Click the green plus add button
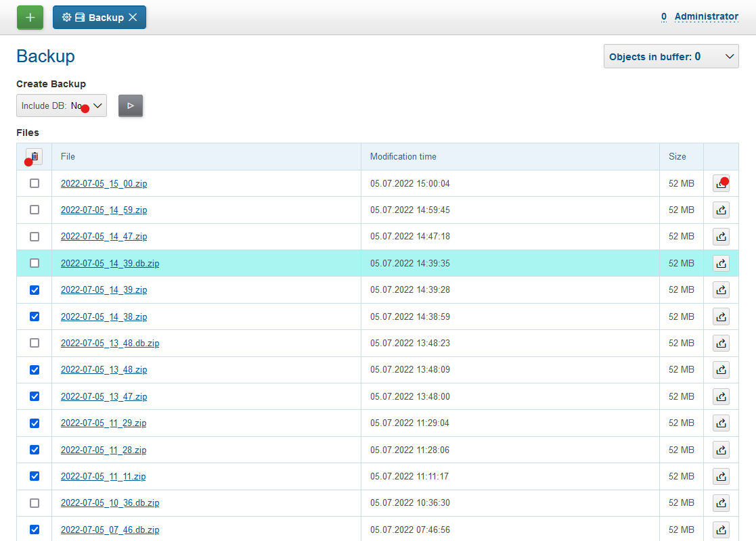 tap(30, 18)
